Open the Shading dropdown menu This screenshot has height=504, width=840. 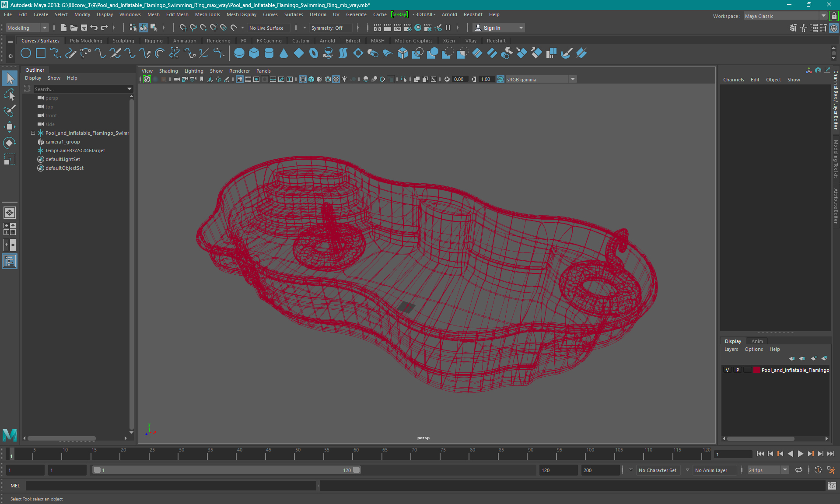coord(168,71)
